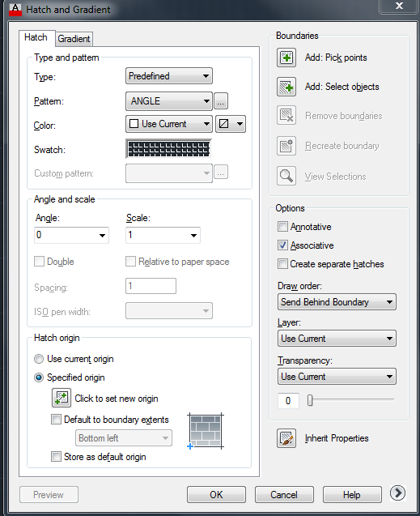420x516 pixels.
Task: Click the Add: Select objects icon
Action: (286, 87)
